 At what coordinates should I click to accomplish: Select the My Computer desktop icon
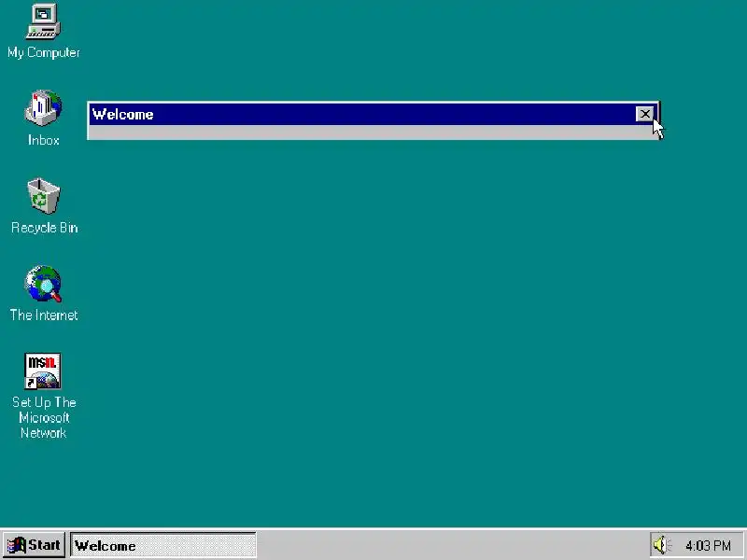43,21
